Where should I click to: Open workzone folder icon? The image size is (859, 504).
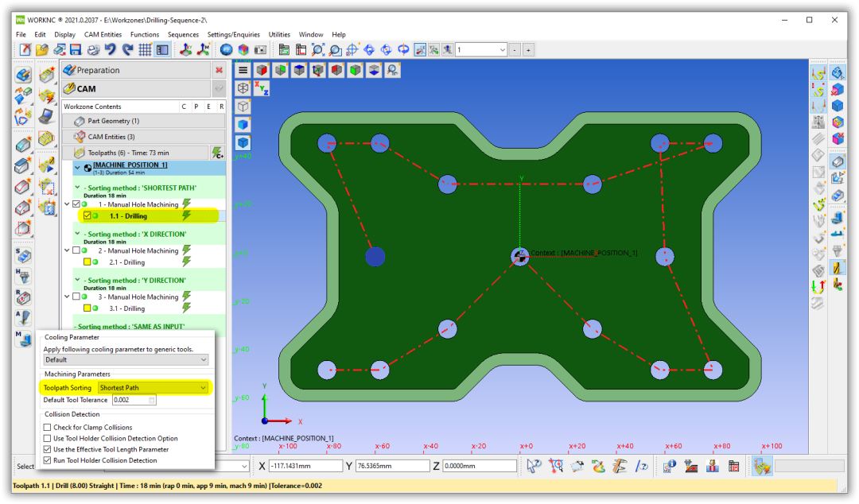[41, 50]
